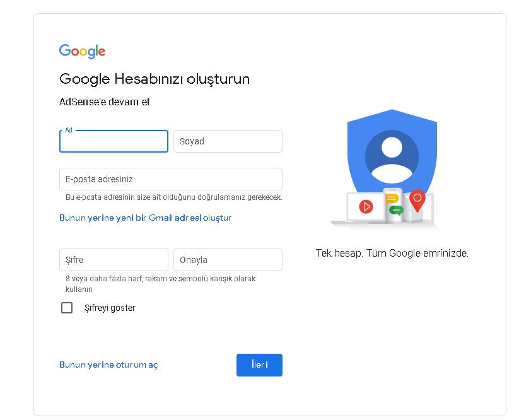
Task: Select the red play button icon in illustration
Action: click(x=367, y=206)
